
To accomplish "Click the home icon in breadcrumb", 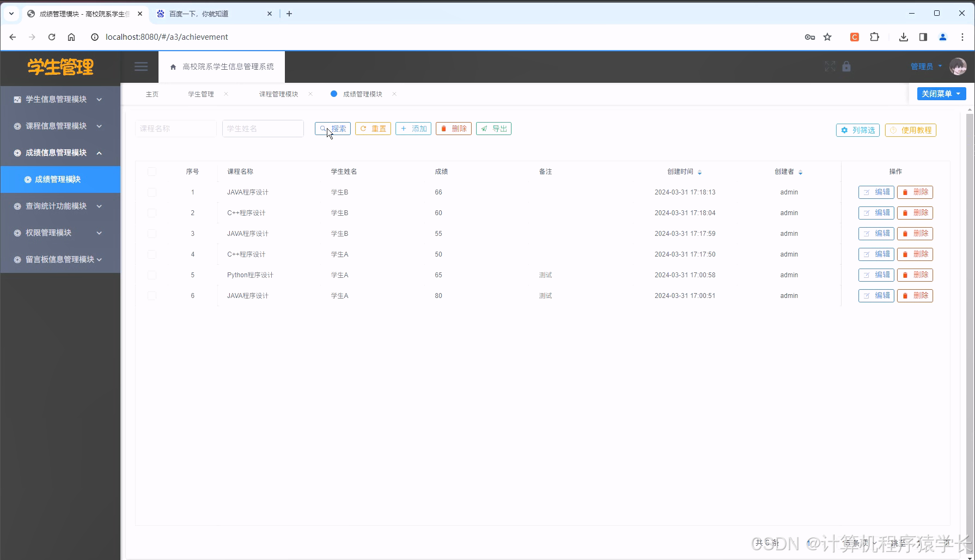I will click(x=173, y=67).
